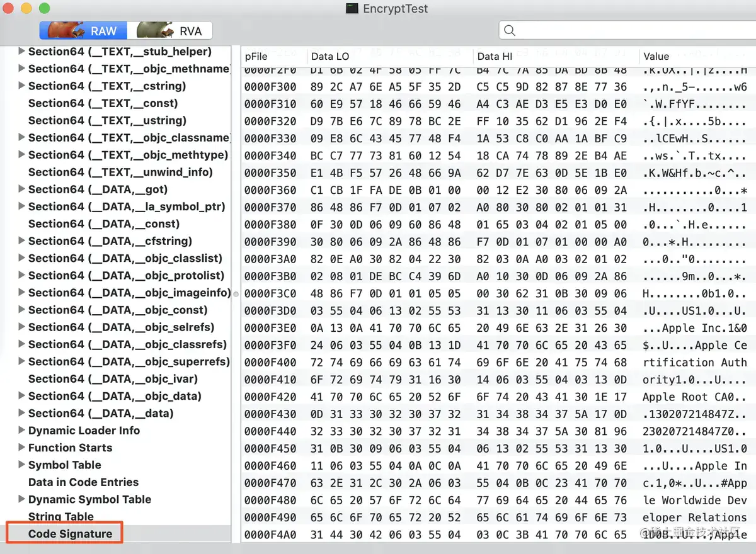Select Section64 (__DATA,__objc_superrefs)
This screenshot has width=756, height=554.
129,361
